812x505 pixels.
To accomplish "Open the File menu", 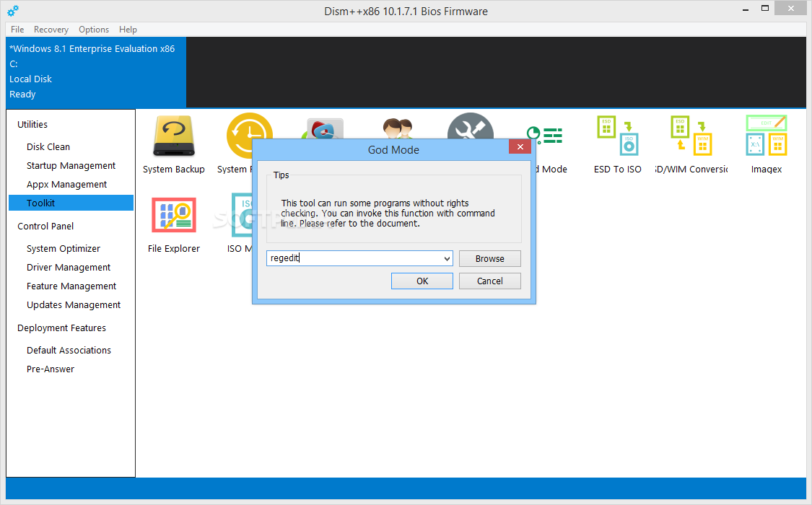I will (x=17, y=30).
